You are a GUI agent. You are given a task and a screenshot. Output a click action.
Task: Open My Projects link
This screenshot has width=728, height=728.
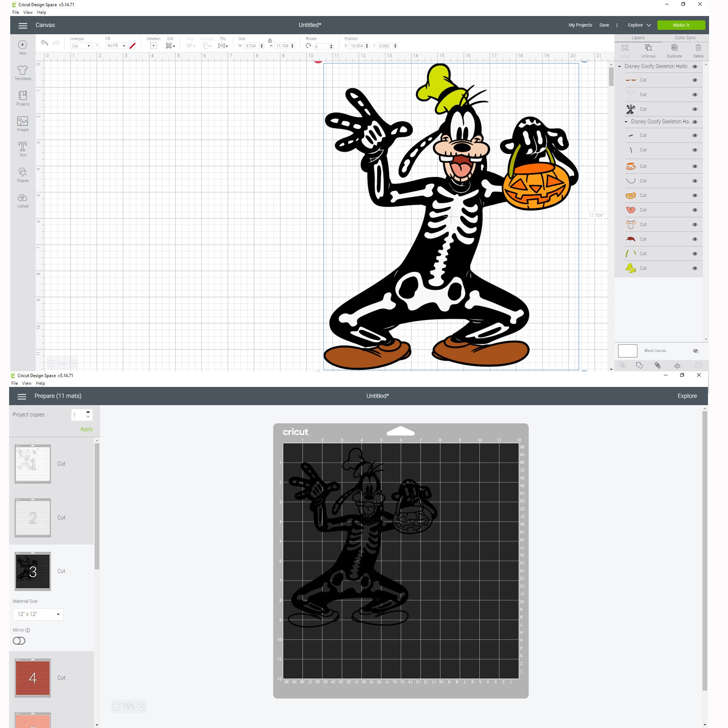click(580, 25)
